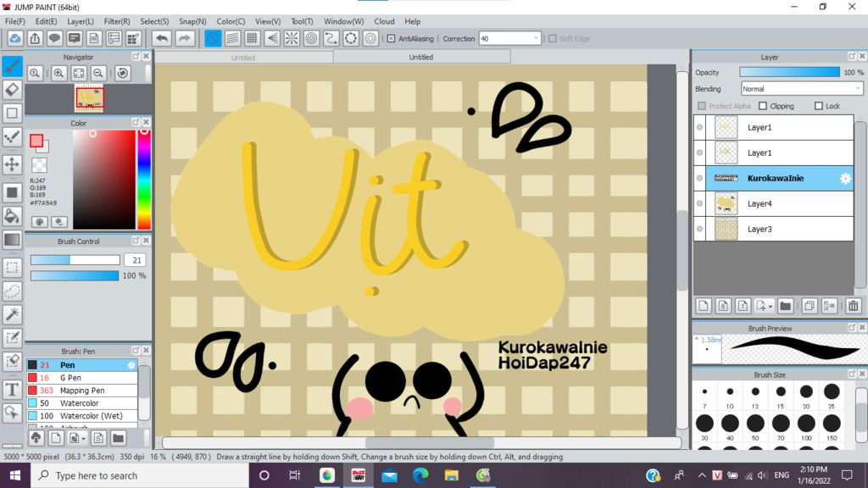
Task: Click the new layer folder icon
Action: coord(785,305)
